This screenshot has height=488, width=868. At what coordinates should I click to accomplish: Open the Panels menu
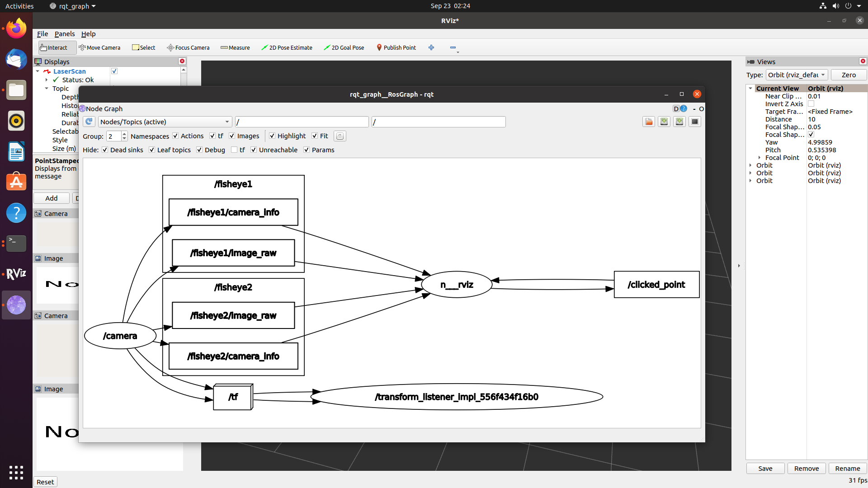pos(65,34)
